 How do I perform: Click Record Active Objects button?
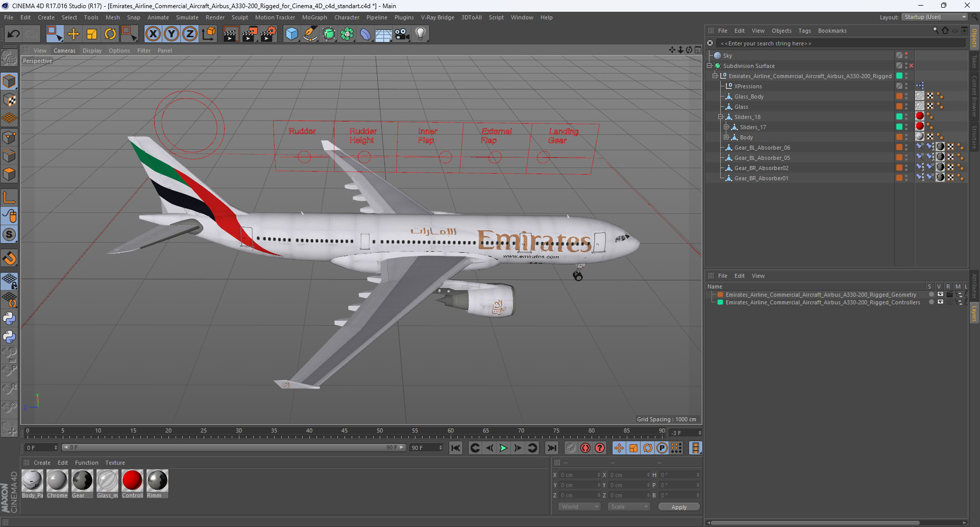pyautogui.click(x=571, y=448)
